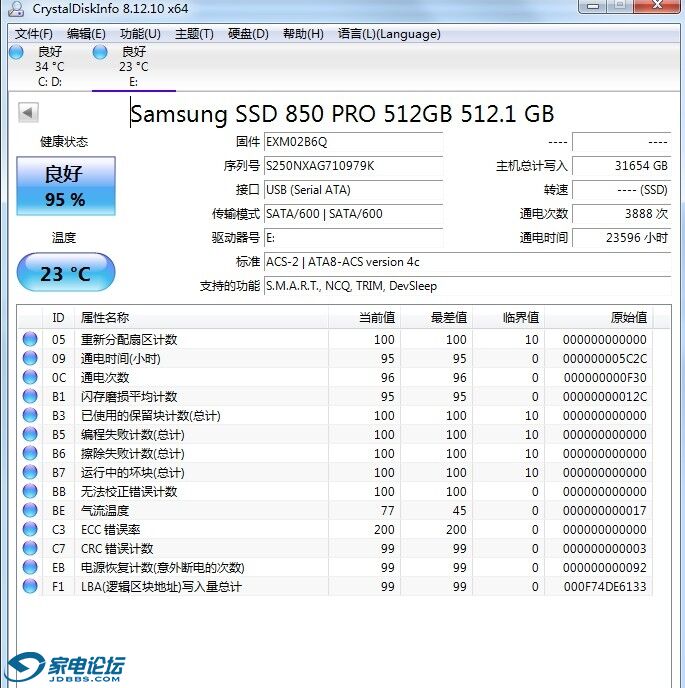Click the CrystalDiskInfo title bar app icon
685x688 pixels.
coord(16,8)
